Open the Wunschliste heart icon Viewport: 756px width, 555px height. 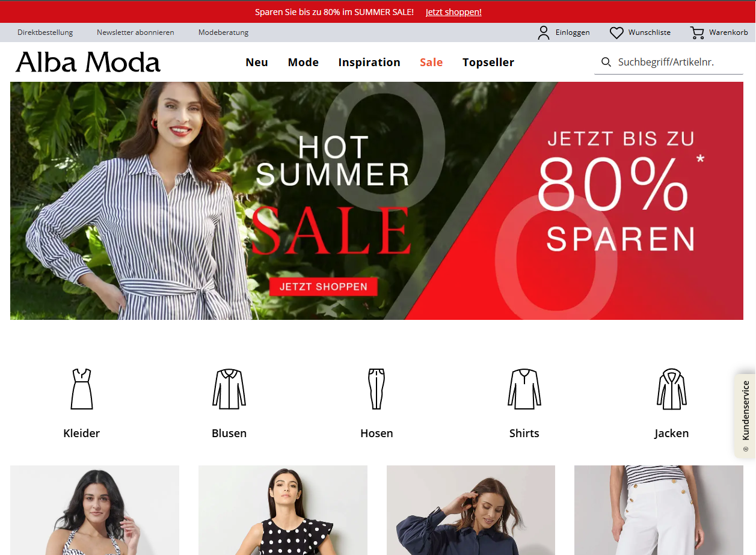click(x=616, y=32)
